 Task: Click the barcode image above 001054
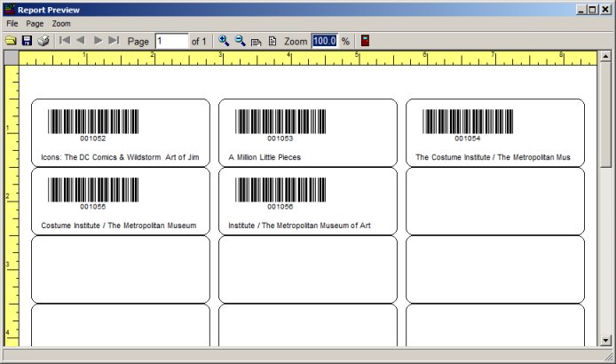[468, 122]
